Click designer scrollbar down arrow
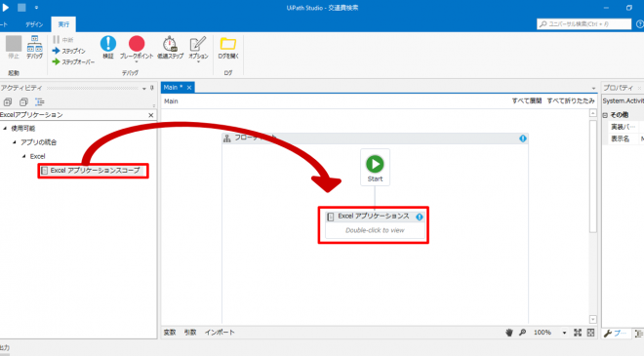Viewport: 644px width, 356px height. [x=592, y=319]
